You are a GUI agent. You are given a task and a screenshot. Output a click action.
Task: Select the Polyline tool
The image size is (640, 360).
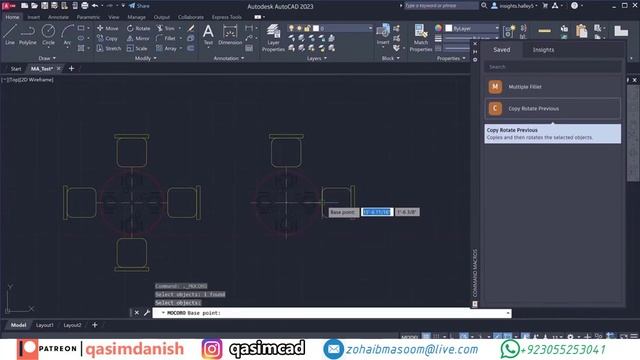[x=27, y=34]
